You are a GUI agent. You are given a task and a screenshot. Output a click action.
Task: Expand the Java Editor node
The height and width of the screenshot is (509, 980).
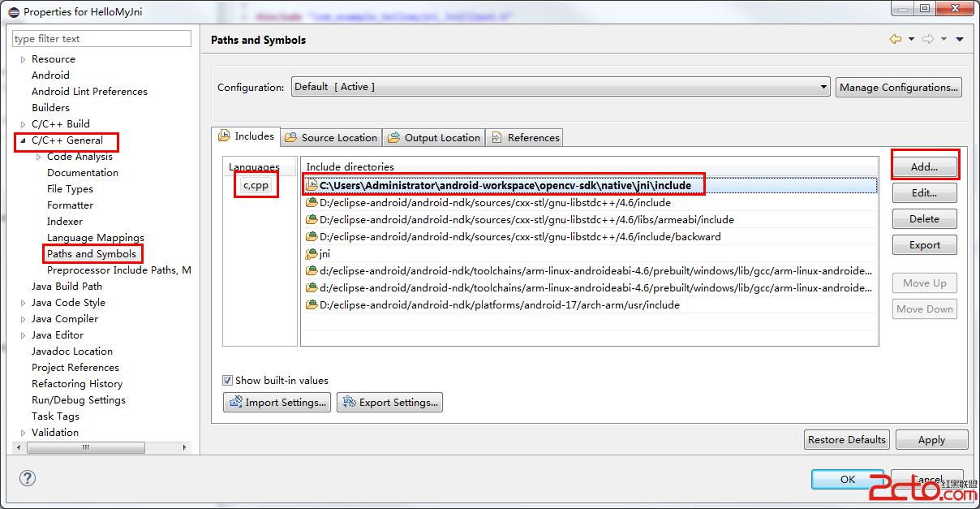click(x=24, y=335)
